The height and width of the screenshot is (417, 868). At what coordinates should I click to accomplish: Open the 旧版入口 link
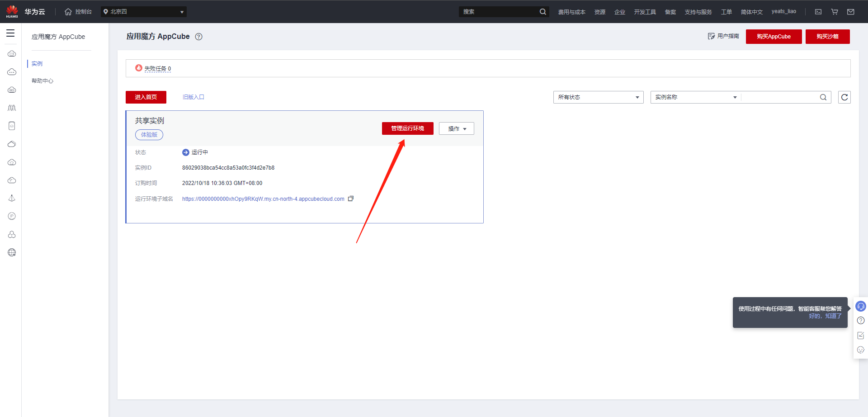click(x=193, y=97)
